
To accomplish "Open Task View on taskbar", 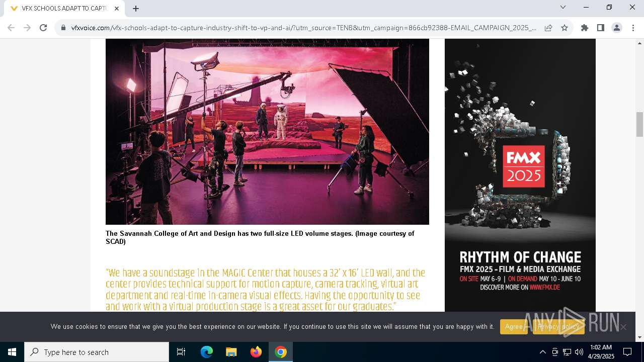I will click(181, 352).
